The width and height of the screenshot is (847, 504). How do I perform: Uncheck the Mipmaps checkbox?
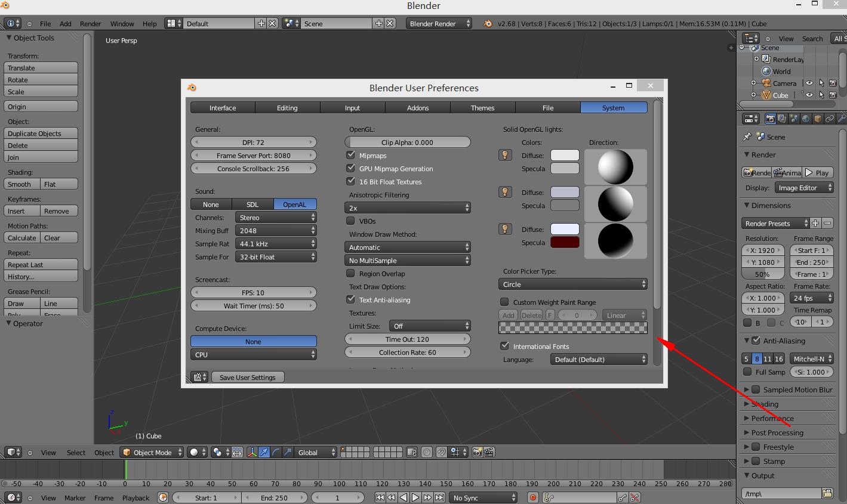351,155
